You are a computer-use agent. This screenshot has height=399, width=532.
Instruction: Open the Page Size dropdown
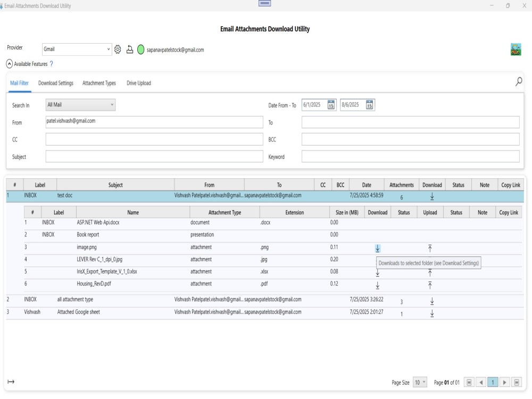(420, 383)
